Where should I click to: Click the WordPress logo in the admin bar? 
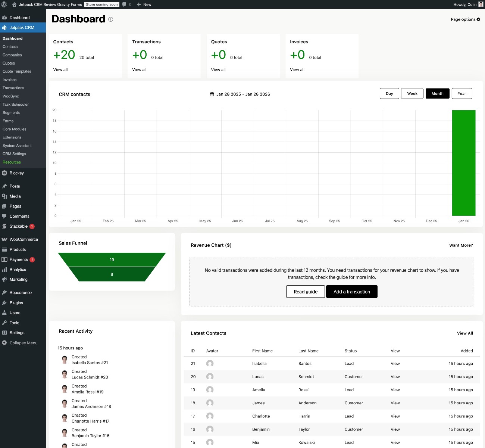(4, 4)
